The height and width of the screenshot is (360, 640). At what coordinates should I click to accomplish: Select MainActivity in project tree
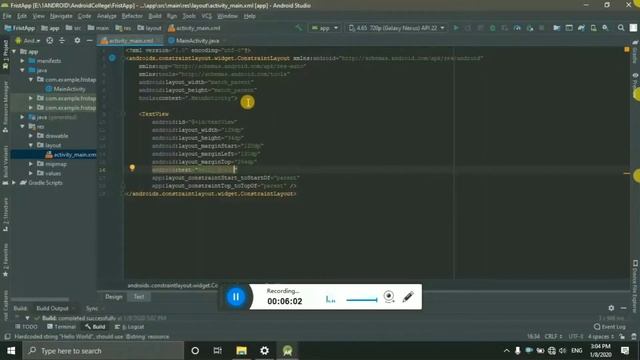[65, 89]
